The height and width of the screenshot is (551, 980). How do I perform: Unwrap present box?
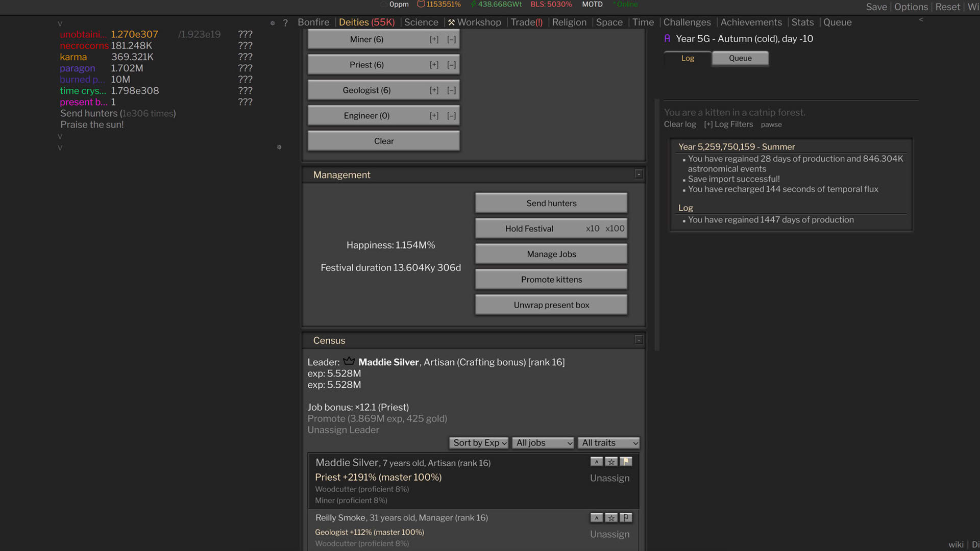[551, 305]
